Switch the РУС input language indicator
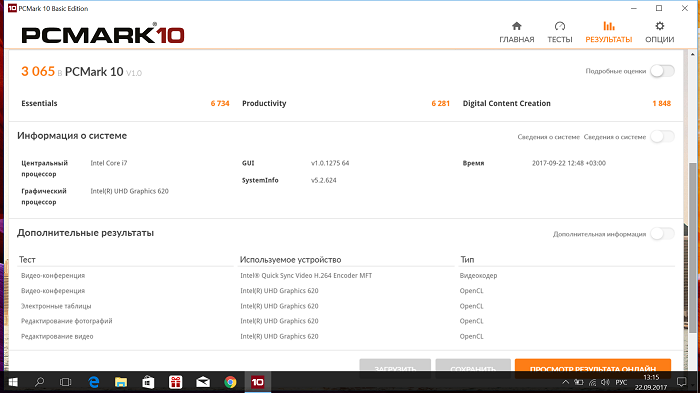Viewport: 700px width, 393px height. point(621,382)
